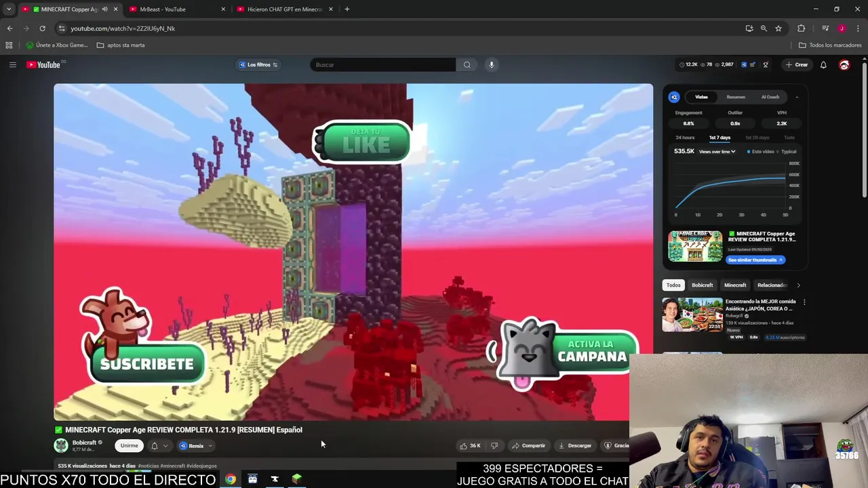Expand notification options arrow next to bell
868x488 pixels.
click(165, 446)
